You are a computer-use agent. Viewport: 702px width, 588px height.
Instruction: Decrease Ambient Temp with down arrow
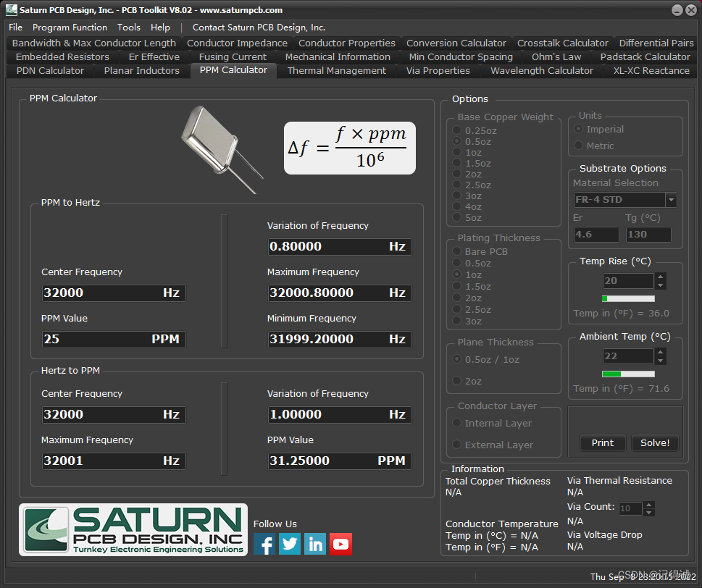(x=661, y=360)
